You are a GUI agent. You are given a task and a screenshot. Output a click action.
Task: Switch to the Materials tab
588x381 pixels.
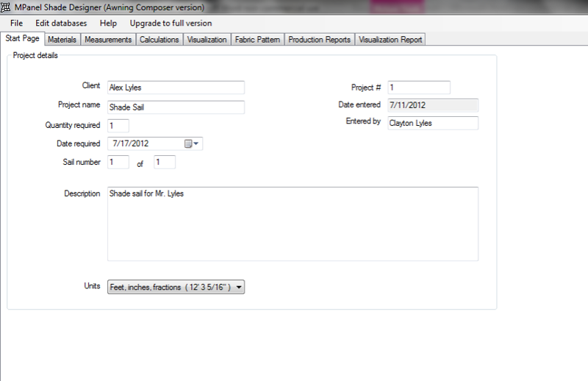point(62,40)
